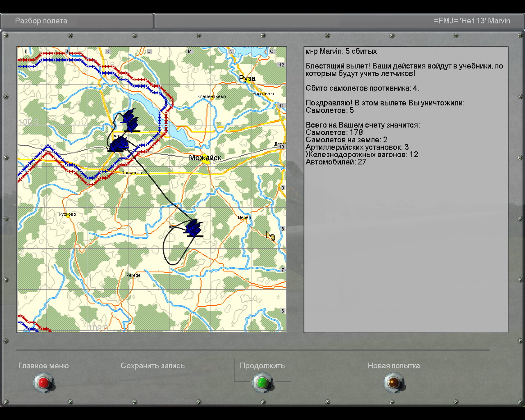Click the Кусково village label on the map

pyautogui.click(x=67, y=214)
